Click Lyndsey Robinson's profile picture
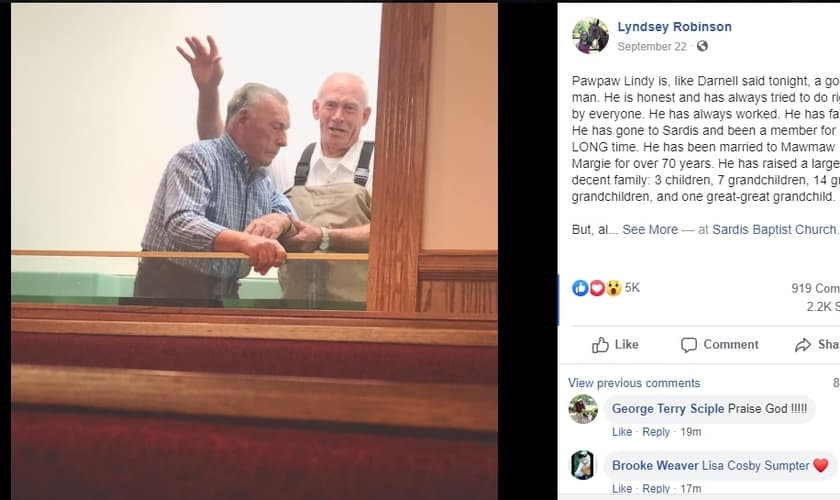The height and width of the screenshot is (500, 840). coord(590,36)
